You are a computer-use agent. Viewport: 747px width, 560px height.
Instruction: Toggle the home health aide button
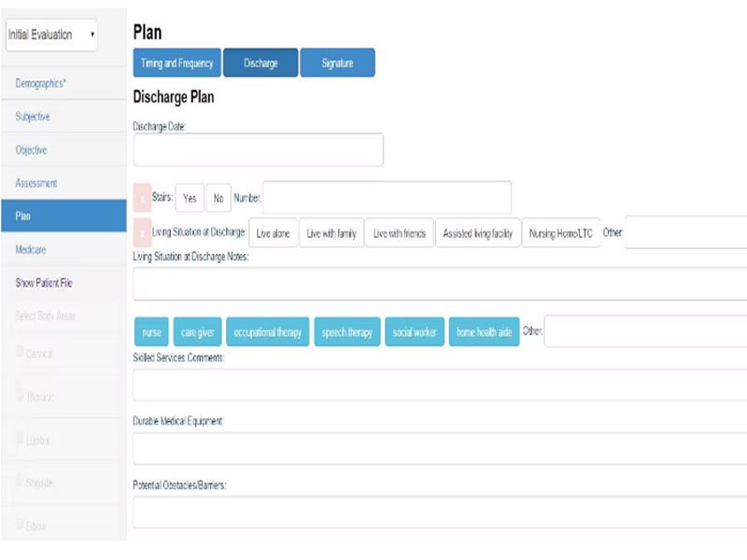[483, 332]
